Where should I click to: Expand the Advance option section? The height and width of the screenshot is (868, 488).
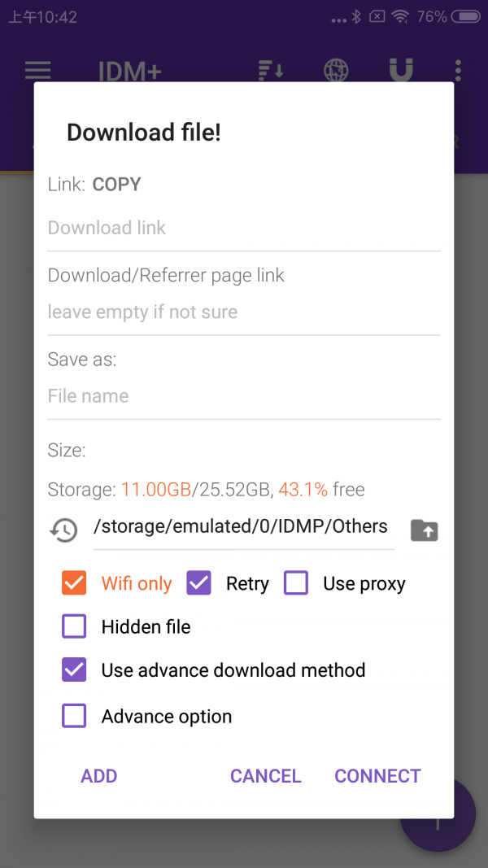pyautogui.click(x=74, y=716)
